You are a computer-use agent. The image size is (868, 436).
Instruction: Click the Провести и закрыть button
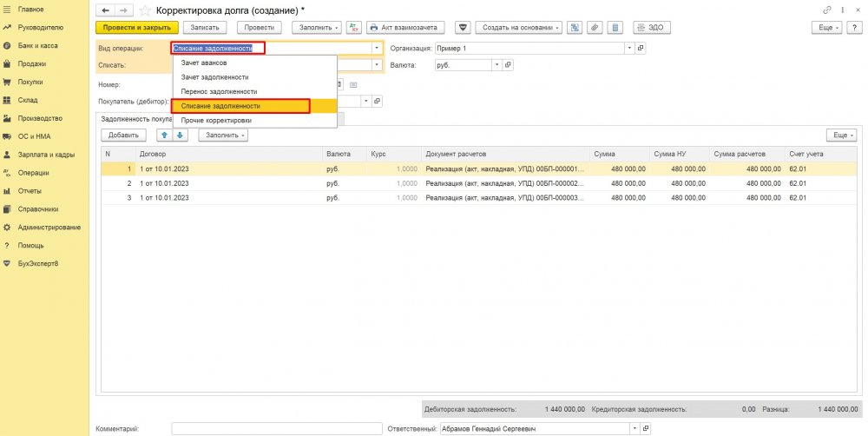[x=130, y=28]
